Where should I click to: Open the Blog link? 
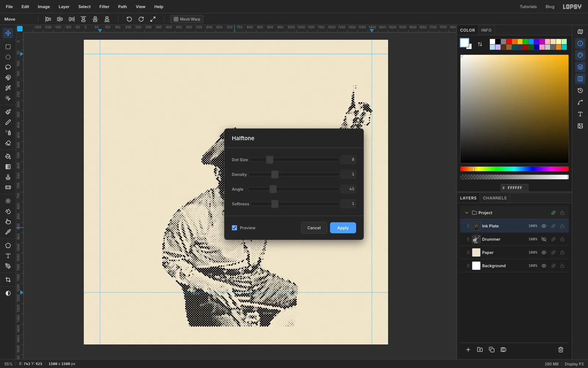click(550, 7)
